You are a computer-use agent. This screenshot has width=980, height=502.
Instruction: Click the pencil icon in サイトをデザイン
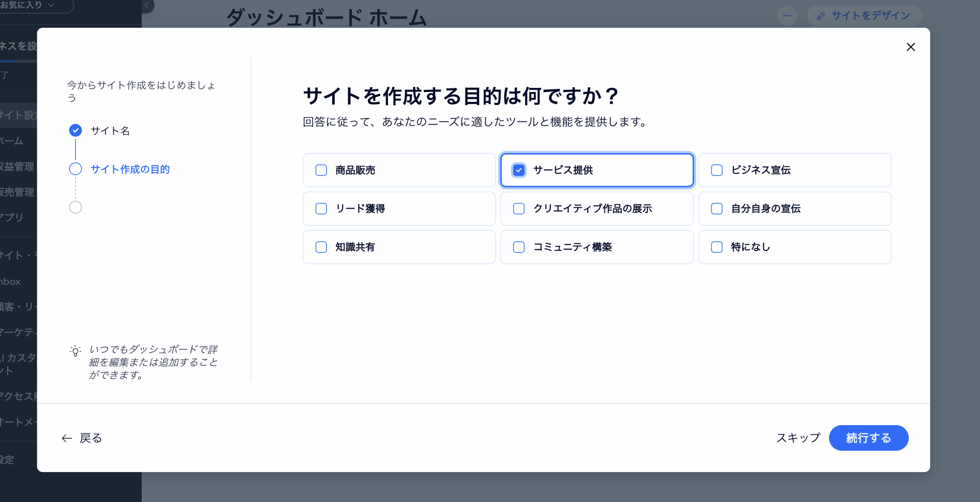coord(820,16)
